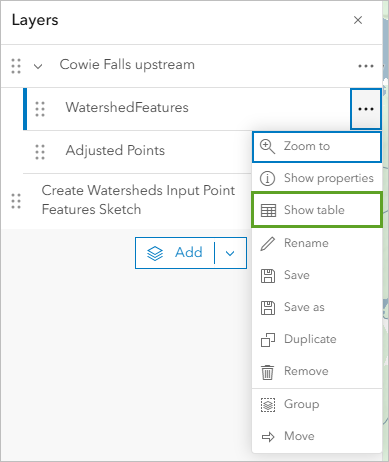Click the Remove trash can icon
The height and width of the screenshot is (462, 389).
coord(267,372)
